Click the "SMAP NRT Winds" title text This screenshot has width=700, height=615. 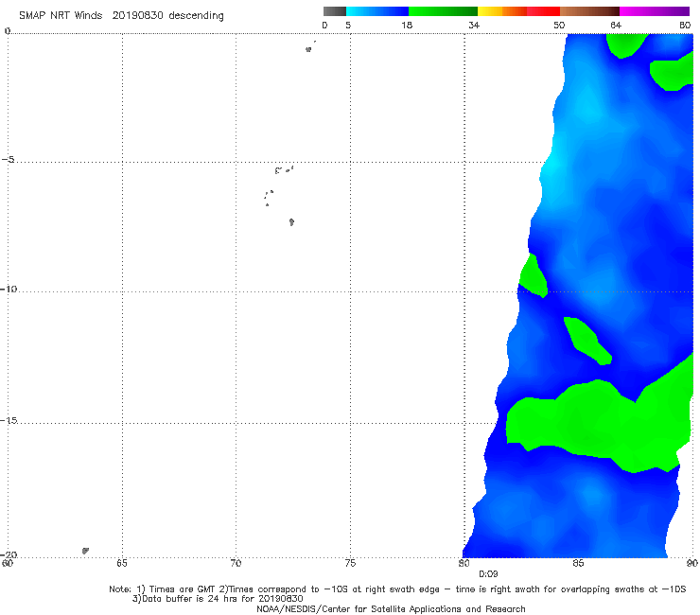(x=61, y=15)
